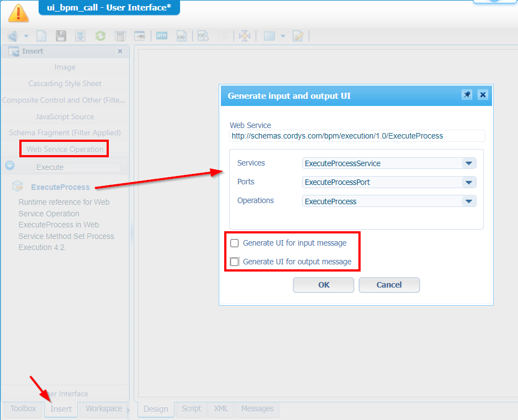Pin the Generate input and output UI dialog
The height and width of the screenshot is (420, 518).
coord(467,95)
